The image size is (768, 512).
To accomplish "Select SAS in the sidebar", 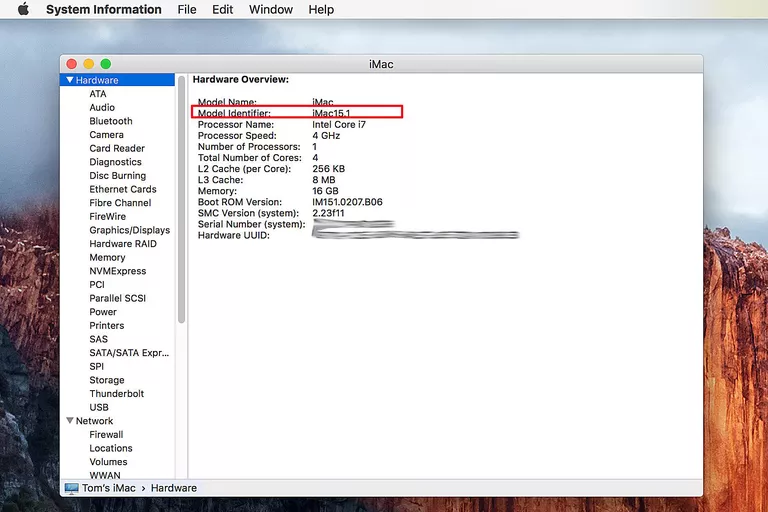I will point(98,339).
